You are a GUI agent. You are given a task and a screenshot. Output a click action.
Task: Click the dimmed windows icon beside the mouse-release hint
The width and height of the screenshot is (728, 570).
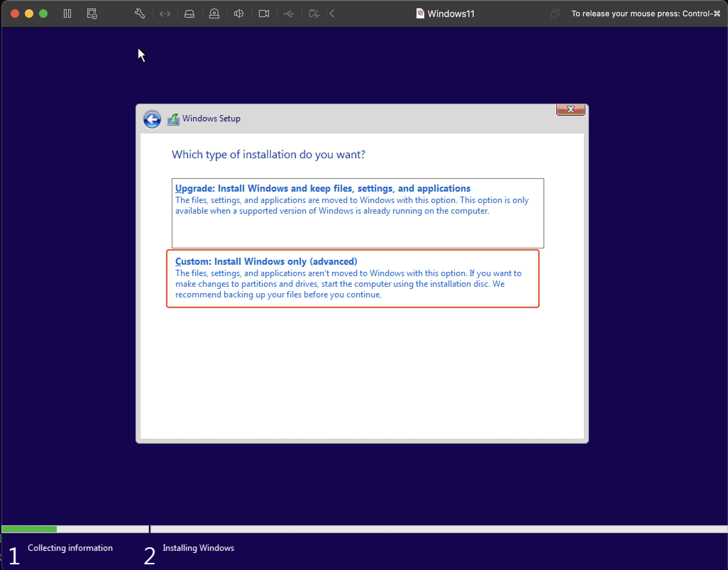click(555, 14)
